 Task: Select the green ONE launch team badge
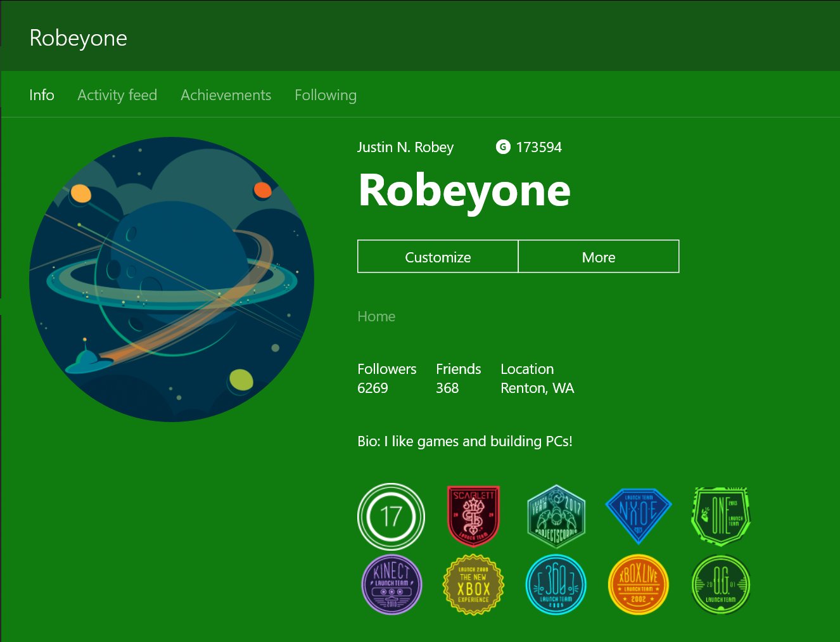721,516
